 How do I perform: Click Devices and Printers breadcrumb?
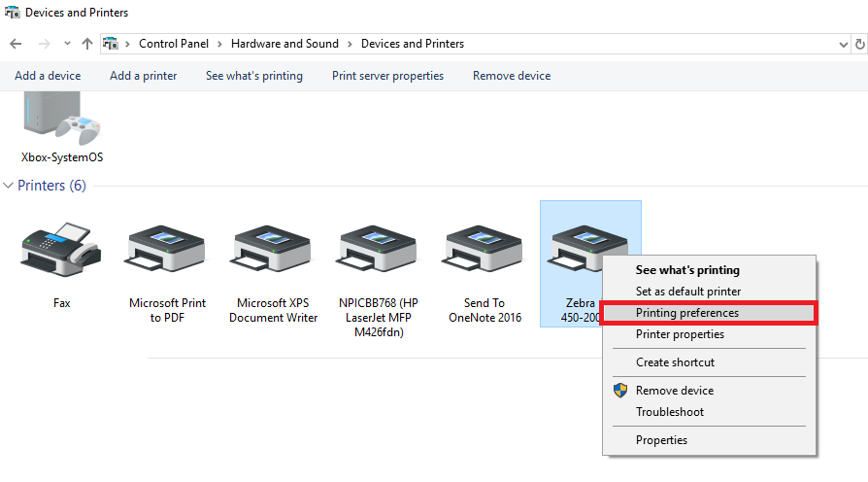[413, 44]
